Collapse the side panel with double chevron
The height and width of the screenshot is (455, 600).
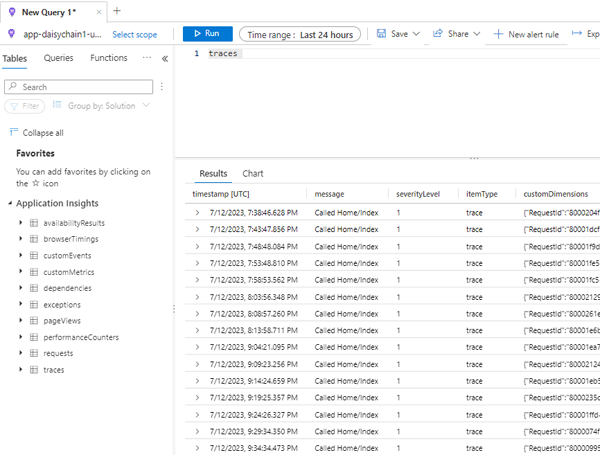[x=165, y=59]
